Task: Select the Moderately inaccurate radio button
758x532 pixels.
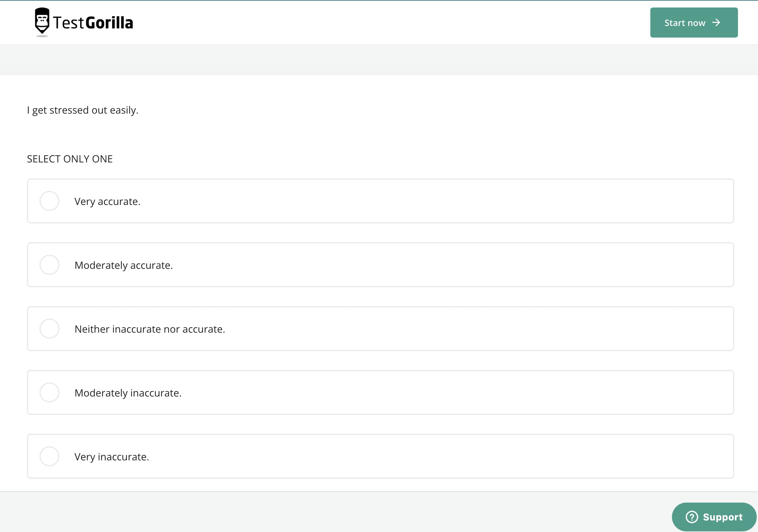Action: click(49, 392)
